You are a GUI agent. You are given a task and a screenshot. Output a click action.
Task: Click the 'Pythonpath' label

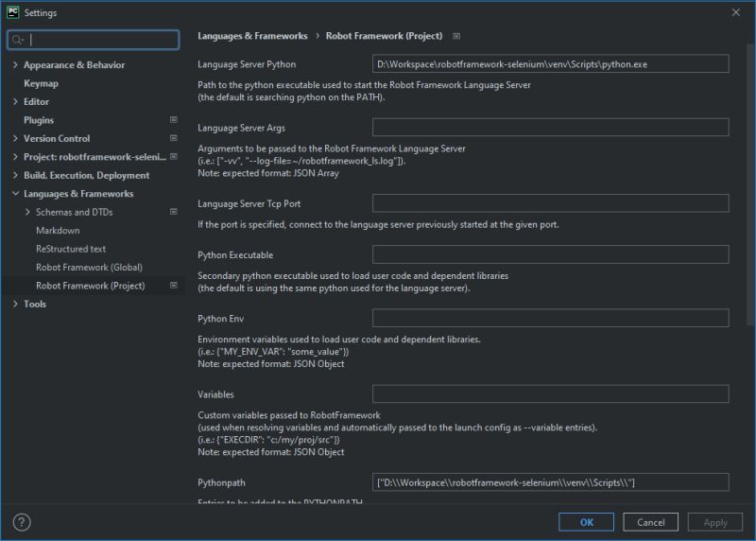(221, 482)
